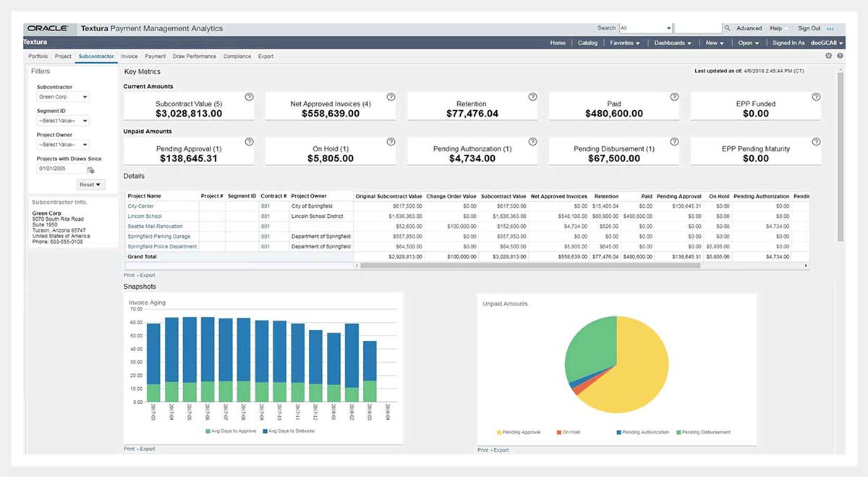Click Export below the Unpaid Amounts pie chart
The height and width of the screenshot is (477, 868).
tap(501, 450)
